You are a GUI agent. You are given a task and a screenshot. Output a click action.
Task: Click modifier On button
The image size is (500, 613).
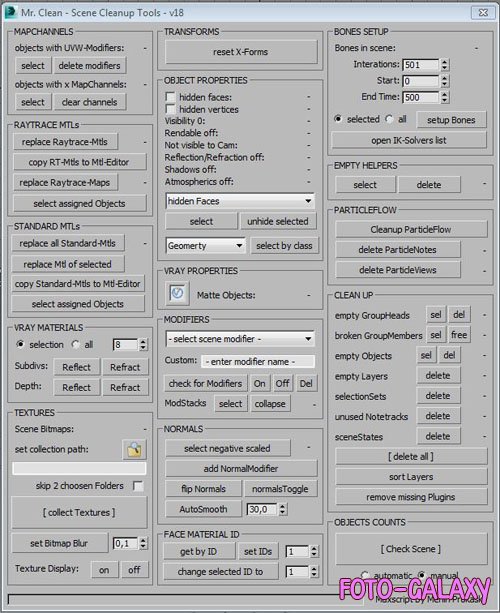(260, 384)
